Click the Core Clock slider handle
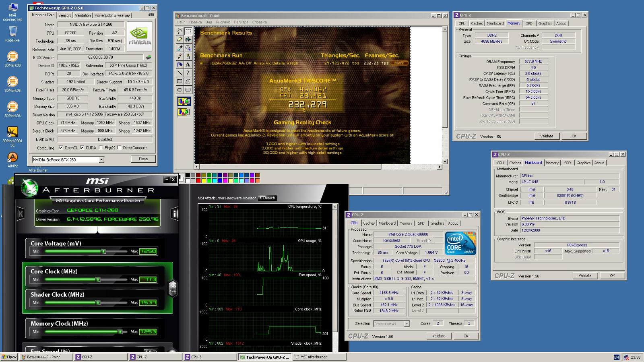The height and width of the screenshot is (362, 644). click(98, 279)
